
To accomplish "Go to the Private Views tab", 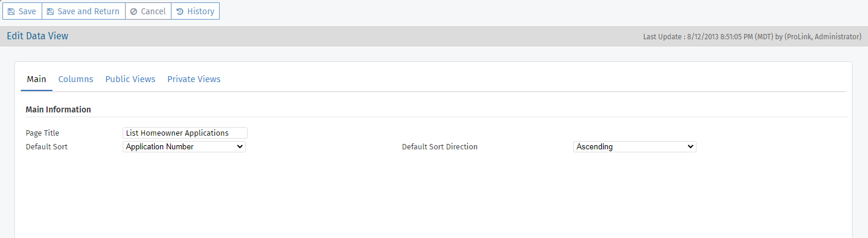I will pyautogui.click(x=193, y=79).
